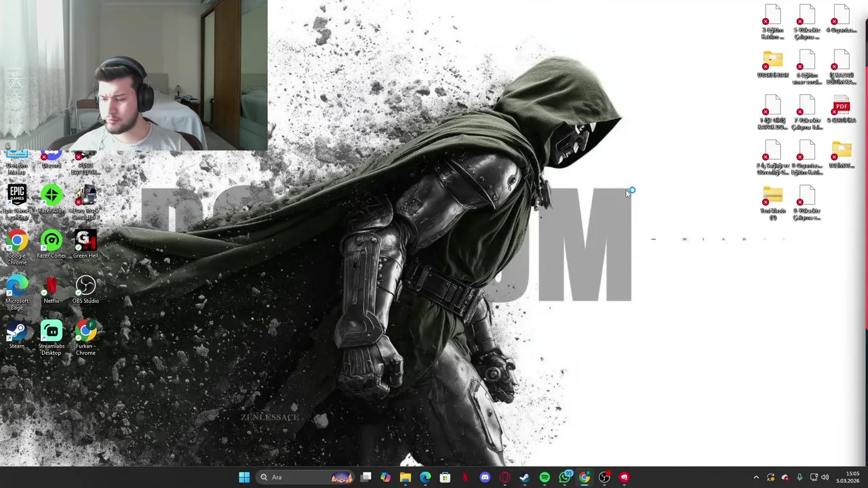Select the 1 İŞE GİRİŞ KAPAK file
868x488 pixels.
772,113
